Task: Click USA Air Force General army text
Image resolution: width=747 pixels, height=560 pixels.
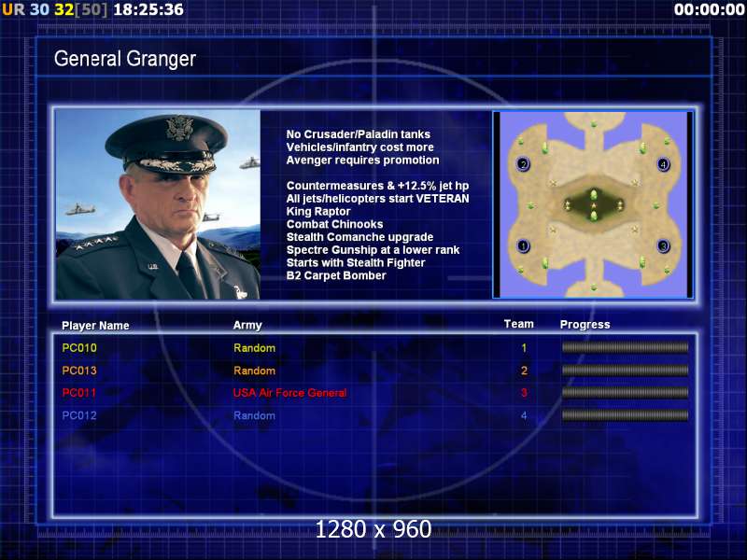Action: click(289, 393)
